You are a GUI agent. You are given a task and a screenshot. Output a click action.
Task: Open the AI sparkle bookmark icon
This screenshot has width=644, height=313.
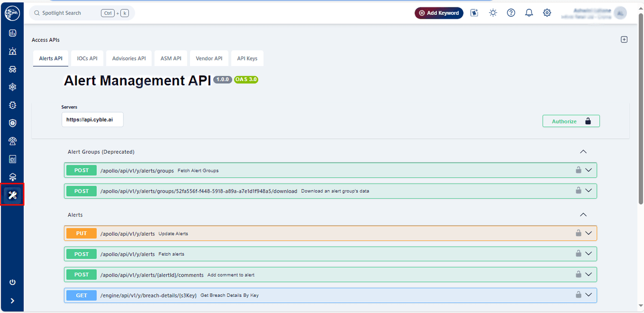[x=474, y=13]
